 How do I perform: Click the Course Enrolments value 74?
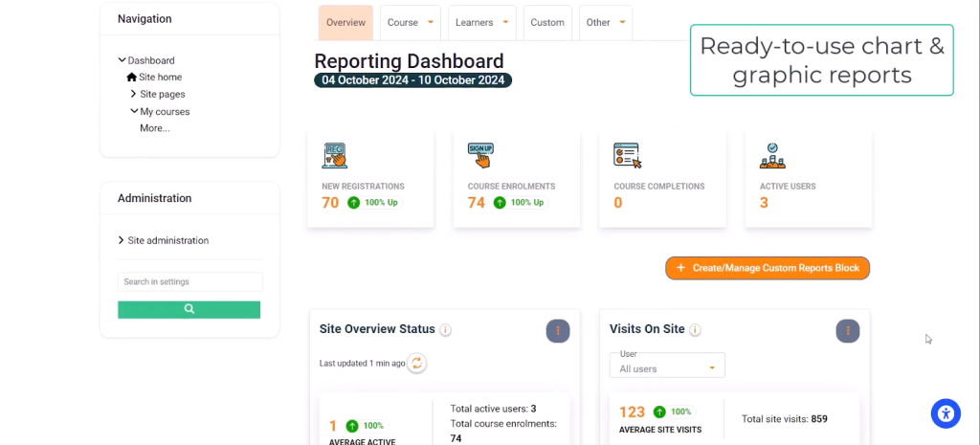(477, 203)
